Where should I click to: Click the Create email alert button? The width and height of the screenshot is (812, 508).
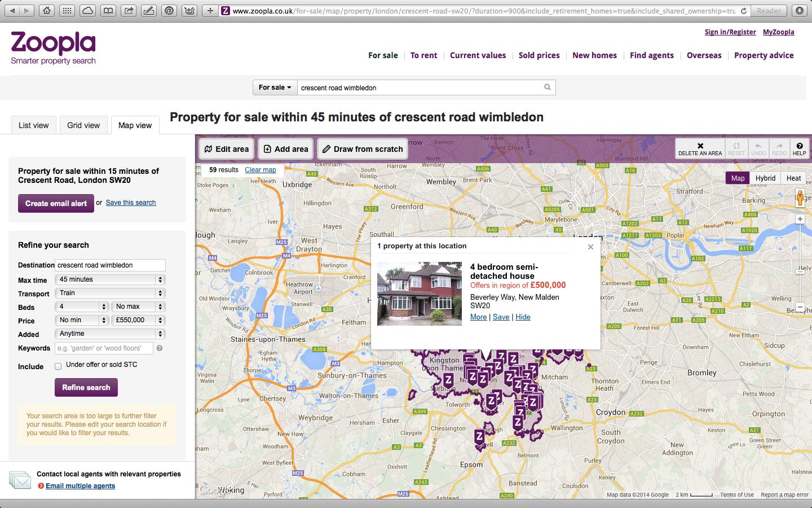pyautogui.click(x=56, y=203)
